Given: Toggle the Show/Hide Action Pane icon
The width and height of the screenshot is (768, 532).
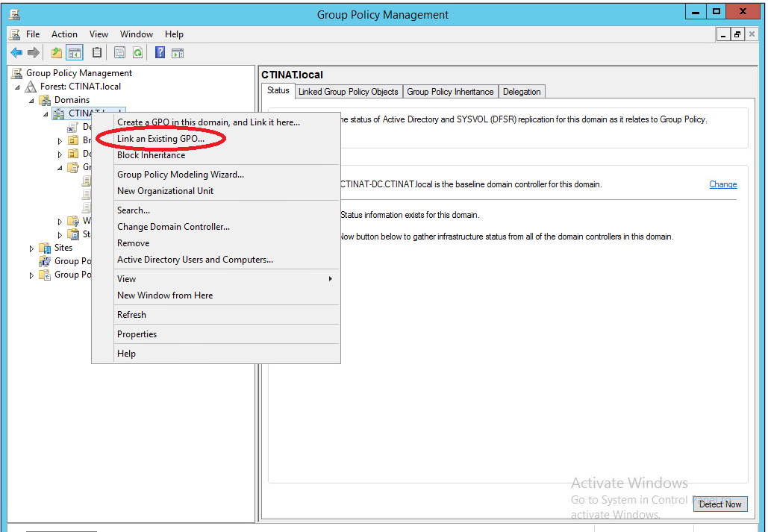Looking at the screenshot, I should tap(178, 52).
